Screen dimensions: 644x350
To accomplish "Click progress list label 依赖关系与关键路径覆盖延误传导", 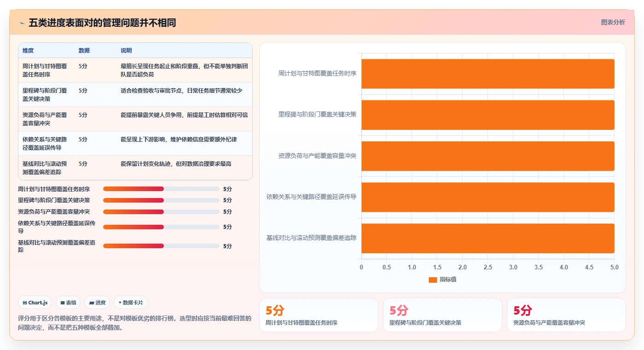I will pos(57,227).
